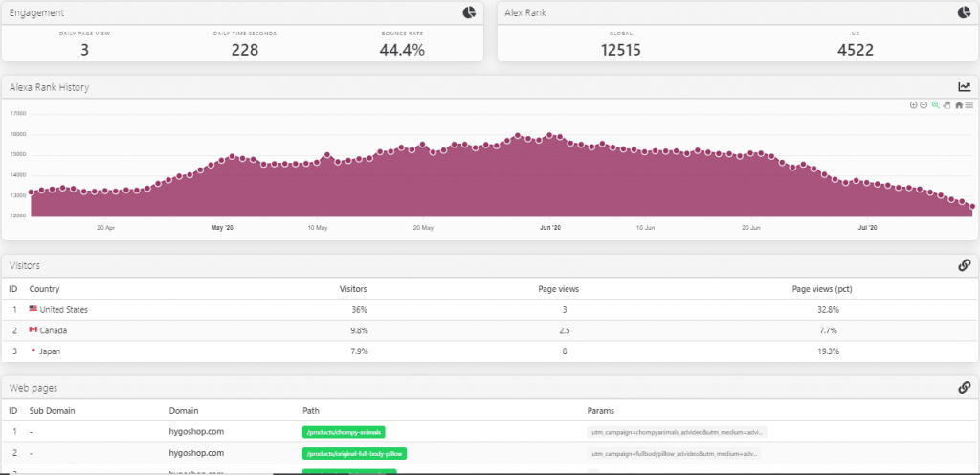
Task: Click the 7.9% visitors value
Action: coord(358,351)
